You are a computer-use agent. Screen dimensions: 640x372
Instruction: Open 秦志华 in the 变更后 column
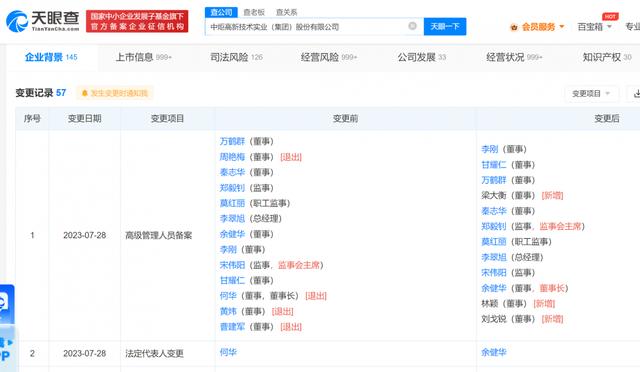(494, 211)
